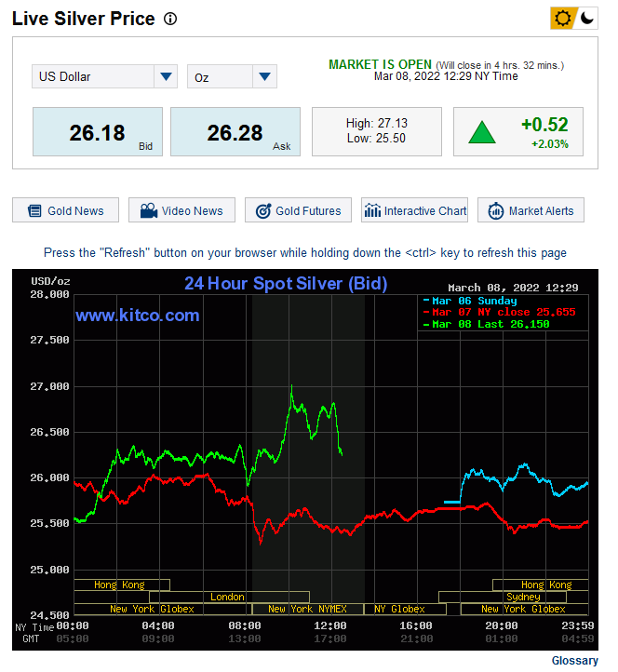Click the New York NYMEX session bar

point(308,609)
